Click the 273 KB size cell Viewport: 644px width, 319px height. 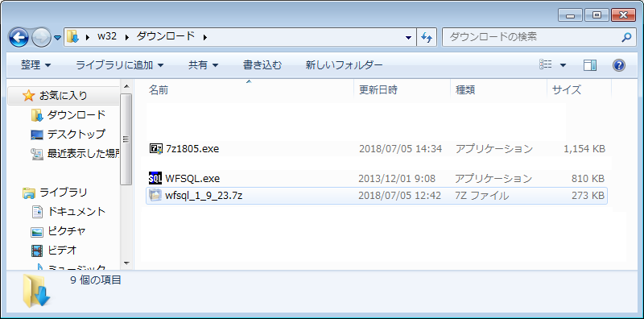[x=588, y=196]
